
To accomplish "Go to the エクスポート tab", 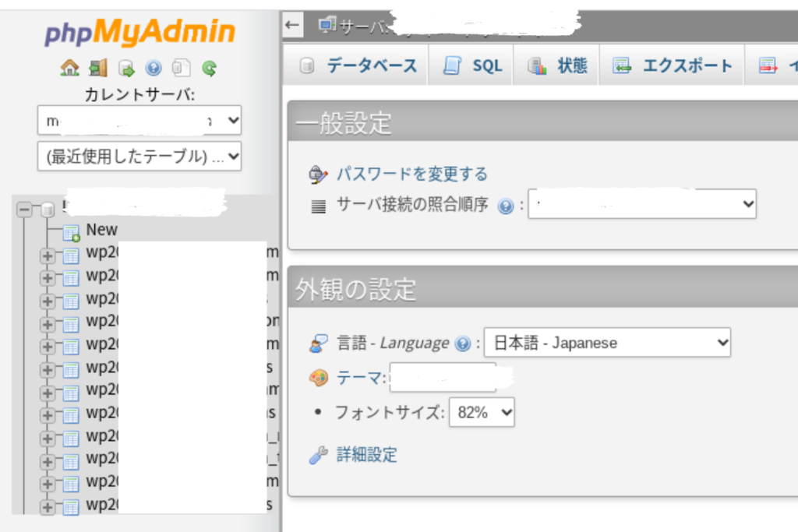I will 673,66.
